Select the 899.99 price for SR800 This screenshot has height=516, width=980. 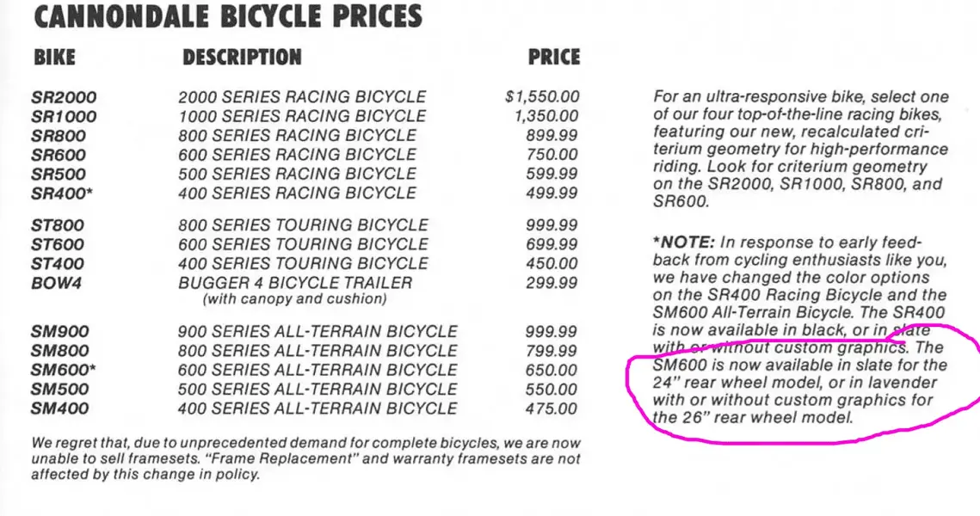point(552,136)
